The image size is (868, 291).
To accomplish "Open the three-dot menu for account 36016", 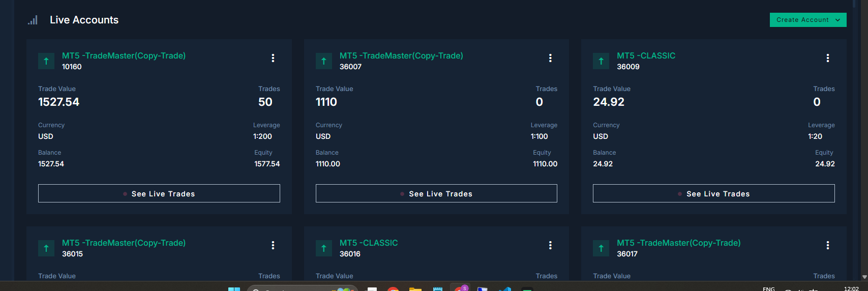I will tap(550, 245).
